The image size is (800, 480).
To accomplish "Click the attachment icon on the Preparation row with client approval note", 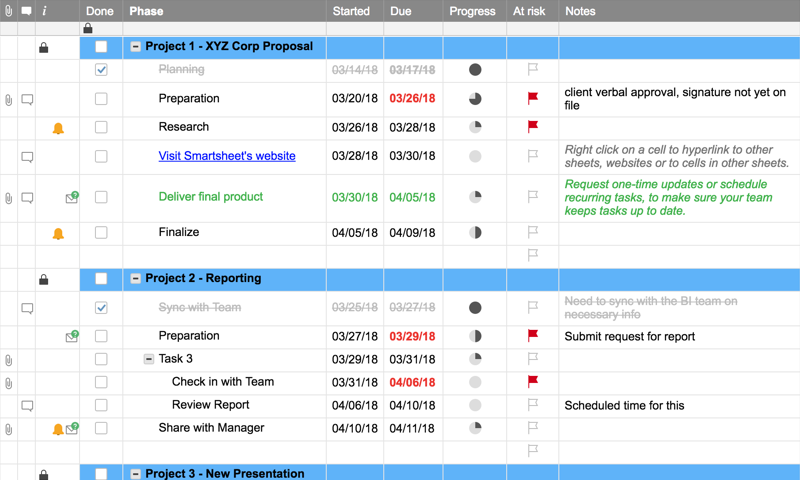I will tap(9, 100).
